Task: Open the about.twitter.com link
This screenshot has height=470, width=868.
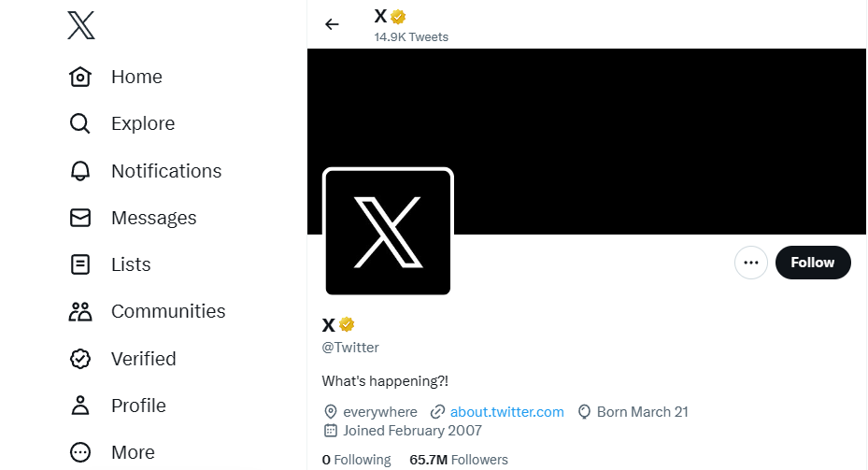Action: pyautogui.click(x=506, y=412)
